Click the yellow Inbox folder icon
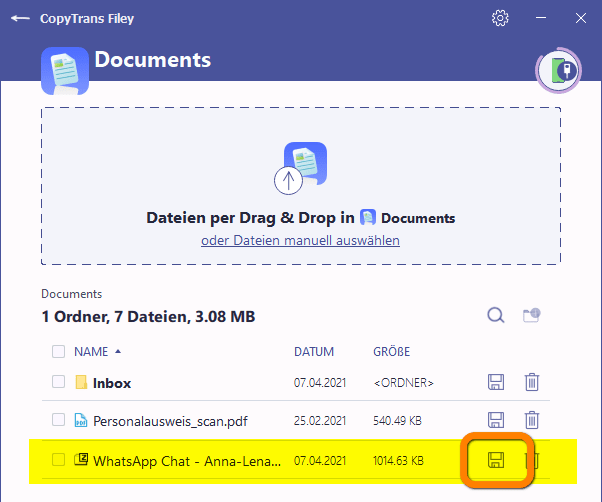Screen dimensions: 602x502 pyautogui.click(x=81, y=382)
